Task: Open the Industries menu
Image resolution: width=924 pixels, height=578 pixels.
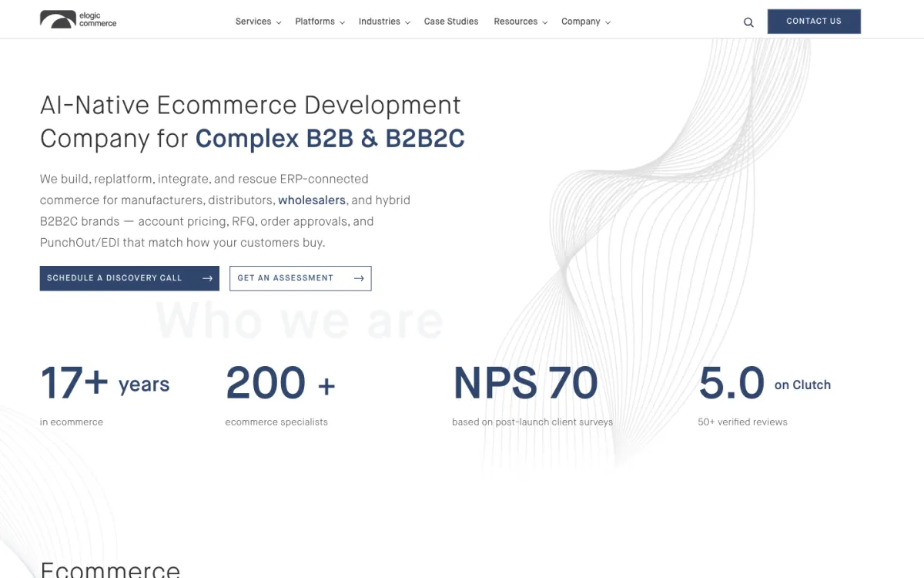Action: coord(380,22)
